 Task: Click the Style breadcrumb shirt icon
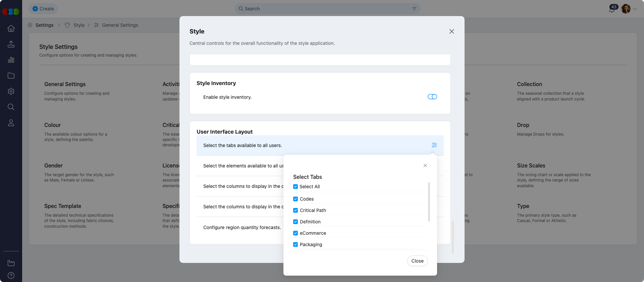(x=67, y=25)
